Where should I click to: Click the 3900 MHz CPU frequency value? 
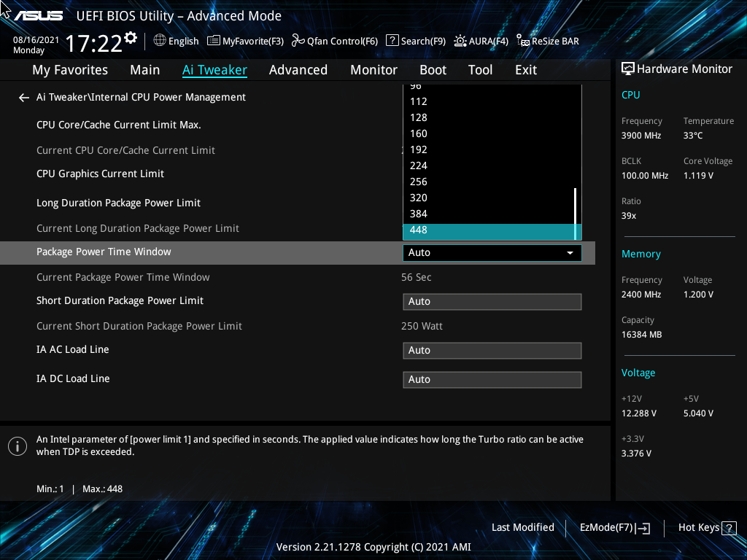[x=640, y=136]
